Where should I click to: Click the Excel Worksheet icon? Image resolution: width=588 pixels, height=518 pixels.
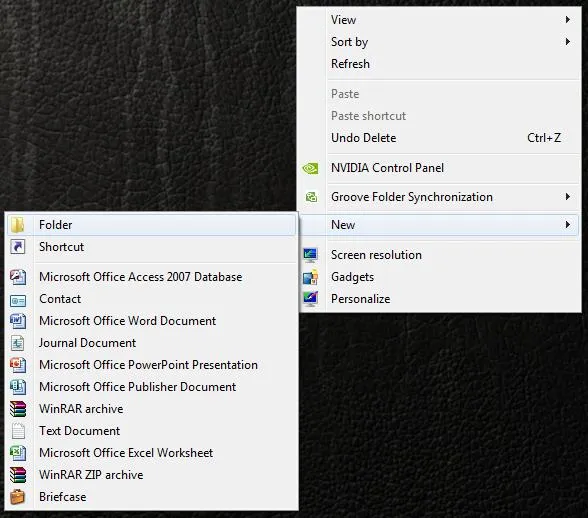tap(18, 453)
